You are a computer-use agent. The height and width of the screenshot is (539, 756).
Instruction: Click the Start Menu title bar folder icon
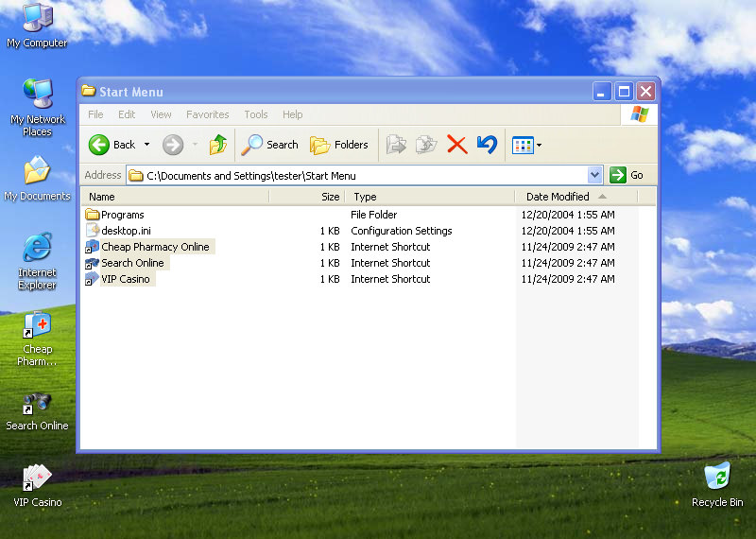[88, 91]
